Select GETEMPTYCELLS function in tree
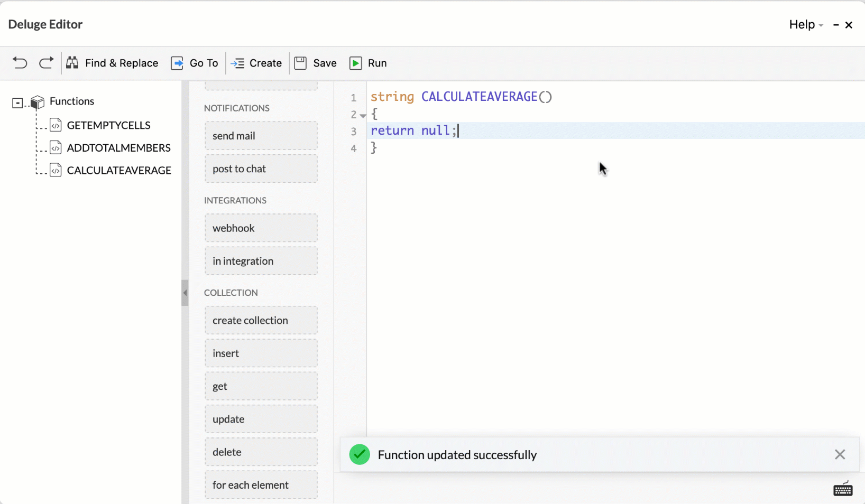Image resolution: width=865 pixels, height=504 pixels. 108,125
